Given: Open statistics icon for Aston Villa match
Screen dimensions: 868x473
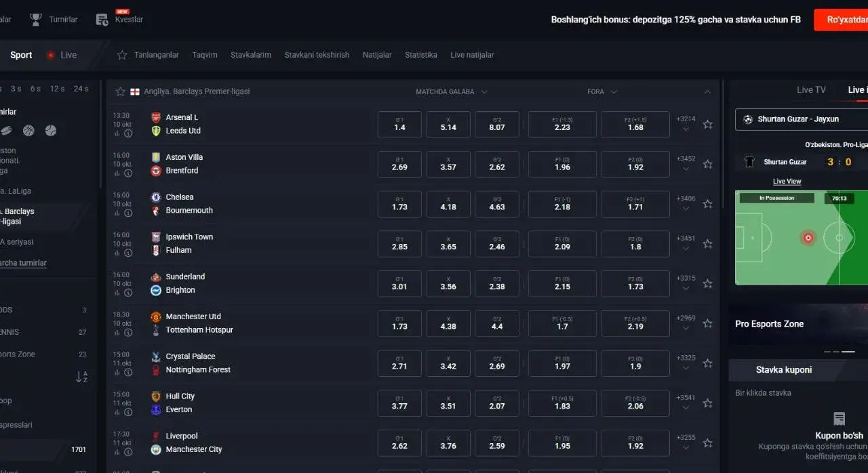Looking at the screenshot, I should pos(117,173).
